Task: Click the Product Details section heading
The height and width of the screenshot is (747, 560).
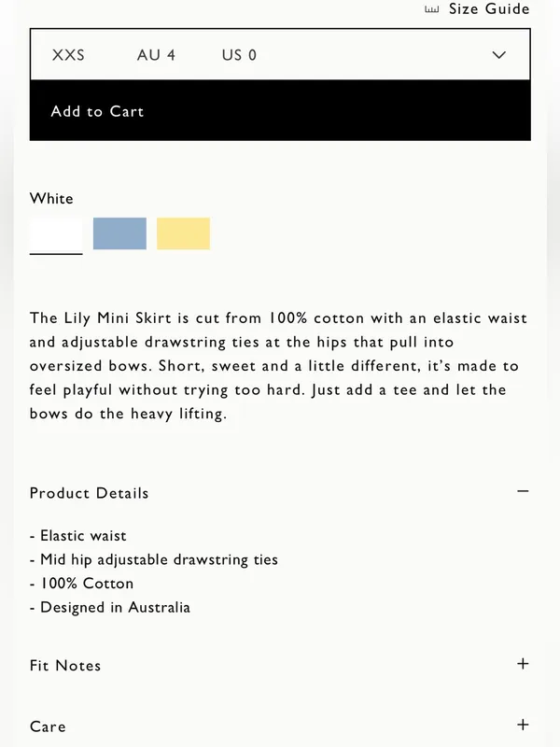Action: tap(89, 493)
